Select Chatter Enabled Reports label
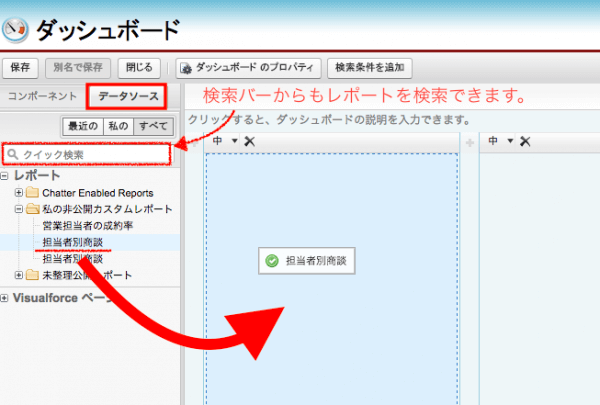Image resolution: width=600 pixels, height=405 pixels. pyautogui.click(x=98, y=193)
